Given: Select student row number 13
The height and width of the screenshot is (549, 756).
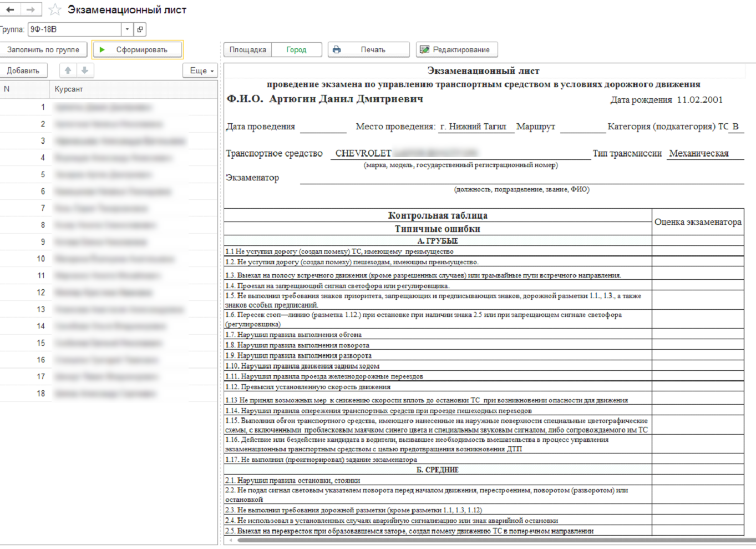Looking at the screenshot, I should (x=109, y=309).
